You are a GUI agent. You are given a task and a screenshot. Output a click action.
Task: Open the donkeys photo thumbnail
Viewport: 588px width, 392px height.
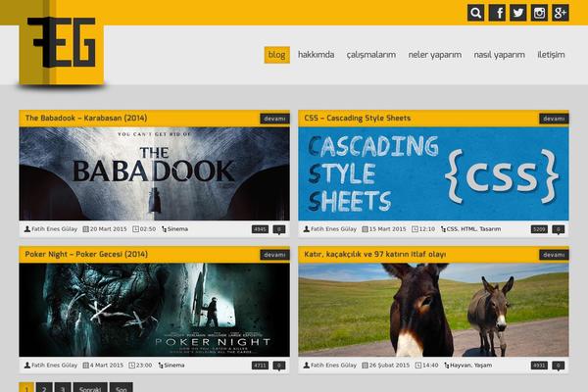[433, 310]
